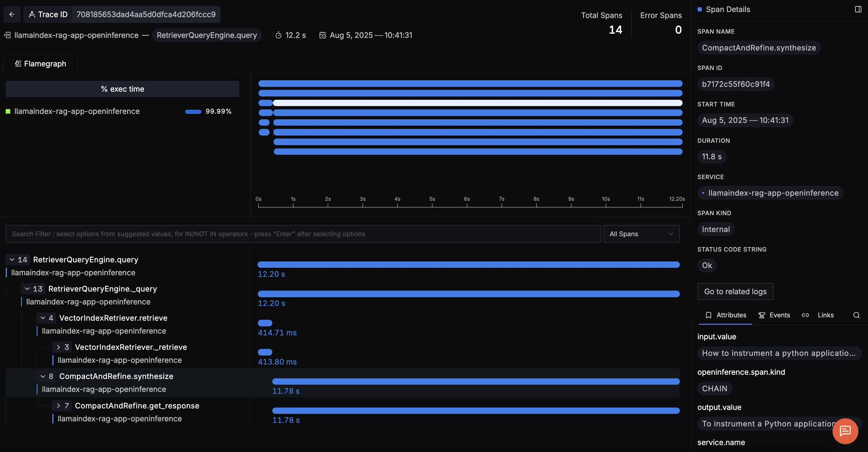Screen dimensions: 868x452
Task: Click the Trace ID value 708185653dad...
Action: tap(146, 14)
